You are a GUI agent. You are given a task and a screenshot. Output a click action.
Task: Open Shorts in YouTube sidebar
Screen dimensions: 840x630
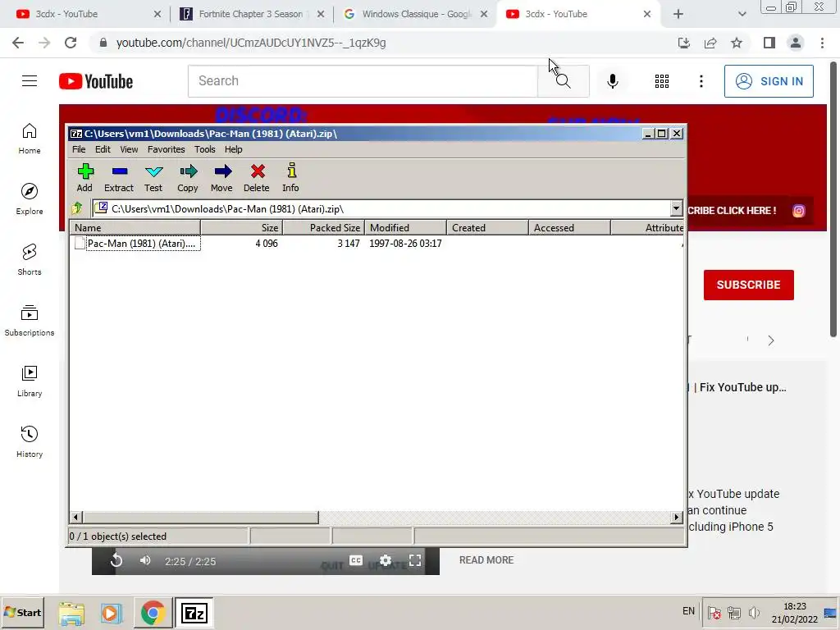click(30, 260)
